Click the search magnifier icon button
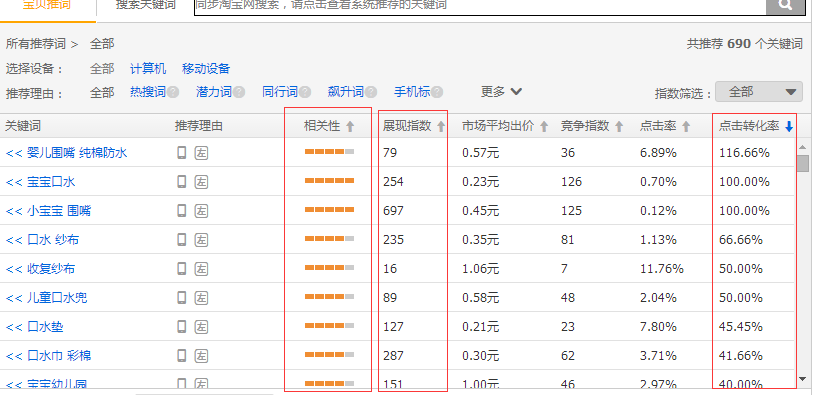This screenshot has height=395, width=814. click(785, 5)
